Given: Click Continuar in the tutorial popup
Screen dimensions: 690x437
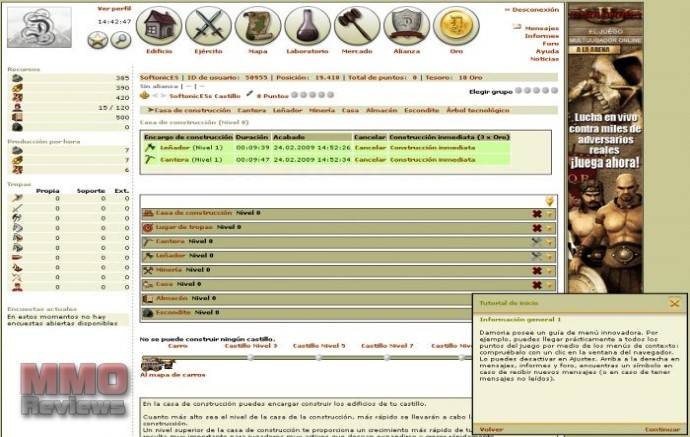Looking at the screenshot, I should pos(661,429).
